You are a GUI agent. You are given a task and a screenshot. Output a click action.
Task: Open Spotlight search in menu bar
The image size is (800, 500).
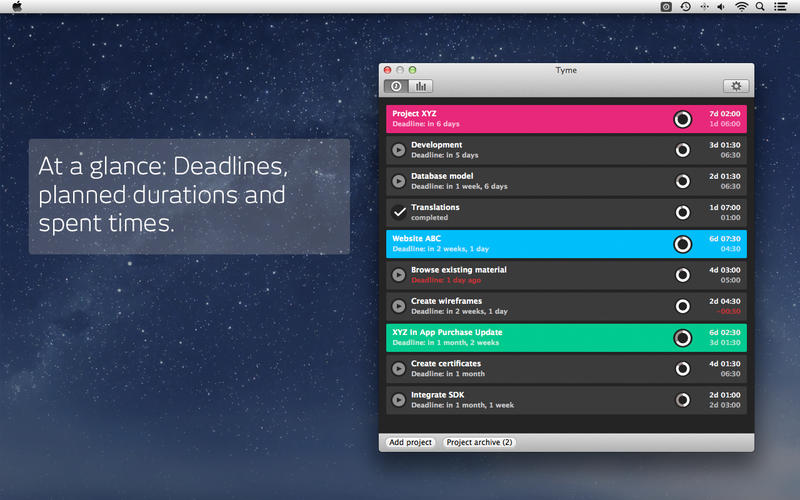coord(760,7)
